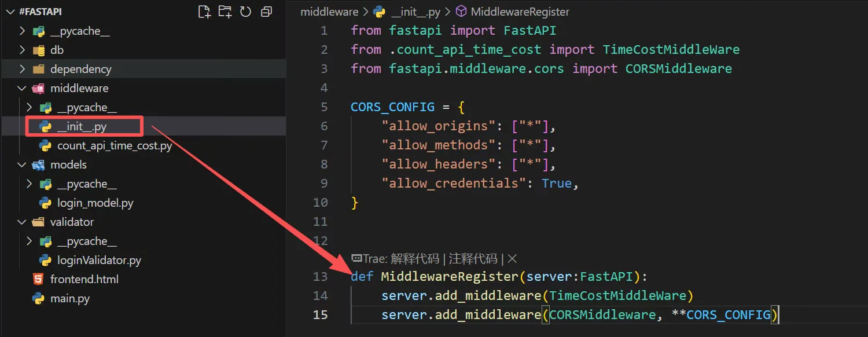868x337 pixels.
Task: Click the Python icon beside __init__.py breadcrumb
Action: pyautogui.click(x=378, y=11)
